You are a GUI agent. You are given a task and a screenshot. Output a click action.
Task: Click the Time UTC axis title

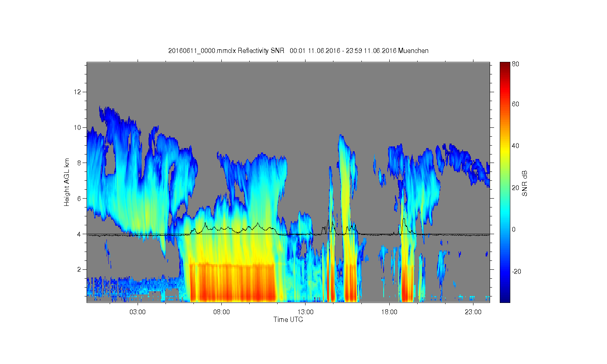point(288,320)
